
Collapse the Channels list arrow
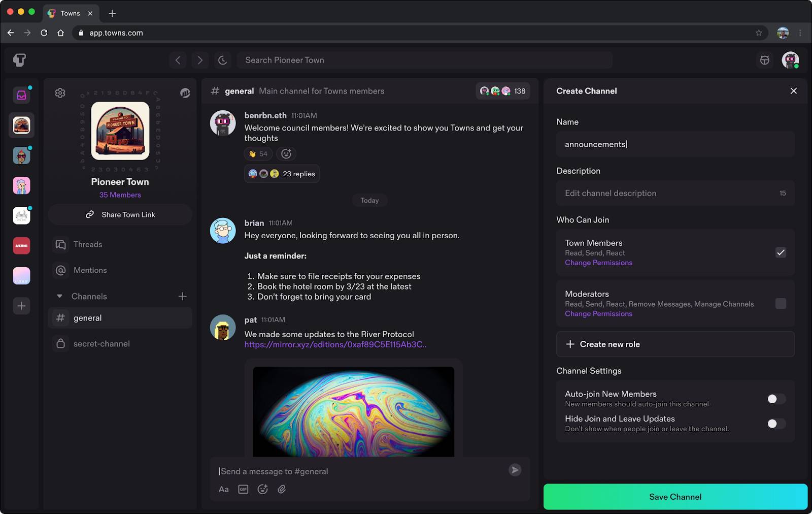tap(59, 296)
